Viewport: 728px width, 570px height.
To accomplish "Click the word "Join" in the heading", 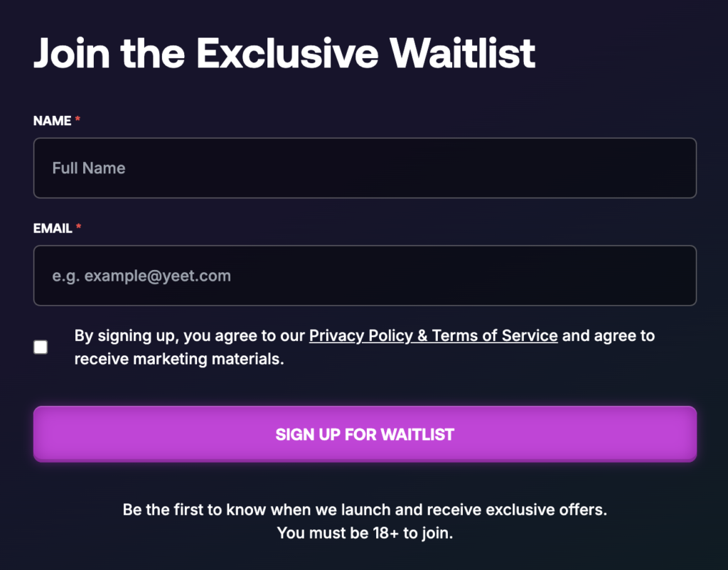I will 71,53.
